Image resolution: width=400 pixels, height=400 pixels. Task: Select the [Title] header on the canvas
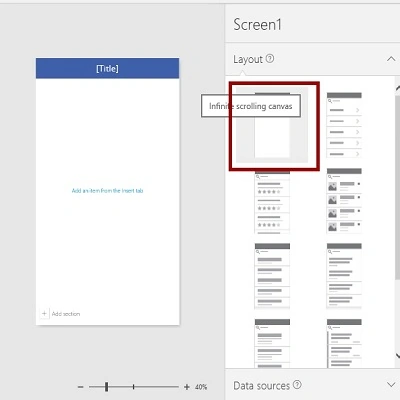[x=107, y=68]
